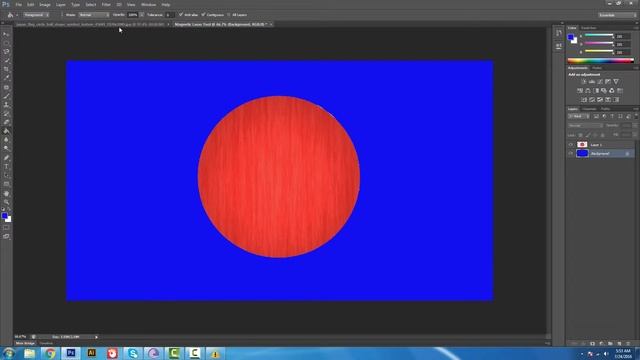Switch to the Paths tab
Screen dimensions: 640x360
pyautogui.click(x=605, y=109)
